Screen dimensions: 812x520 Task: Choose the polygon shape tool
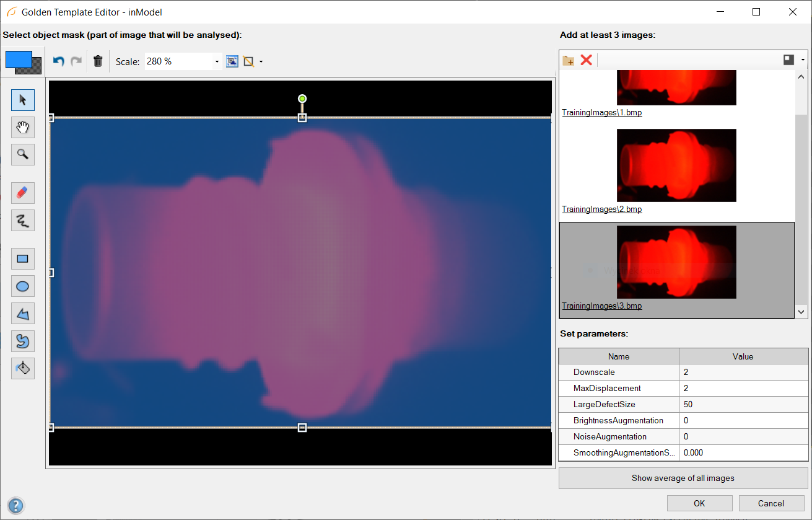point(23,314)
